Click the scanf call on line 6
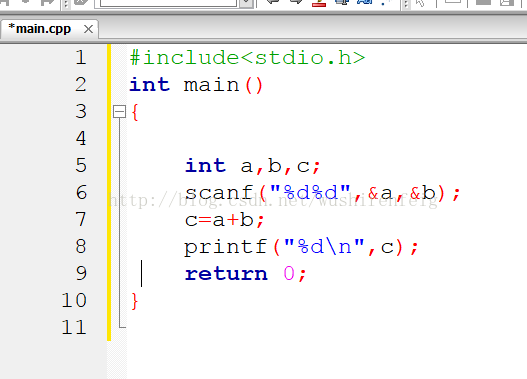This screenshot has height=379, width=527. pos(322,193)
